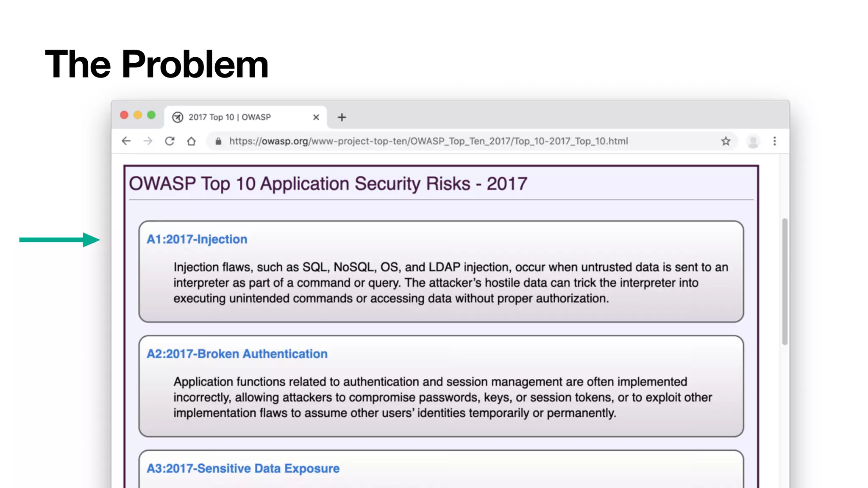Viewport: 868px width, 488px height.
Task: Open the A3:2017-Sensitive Data Exposure link
Action: [x=243, y=469]
